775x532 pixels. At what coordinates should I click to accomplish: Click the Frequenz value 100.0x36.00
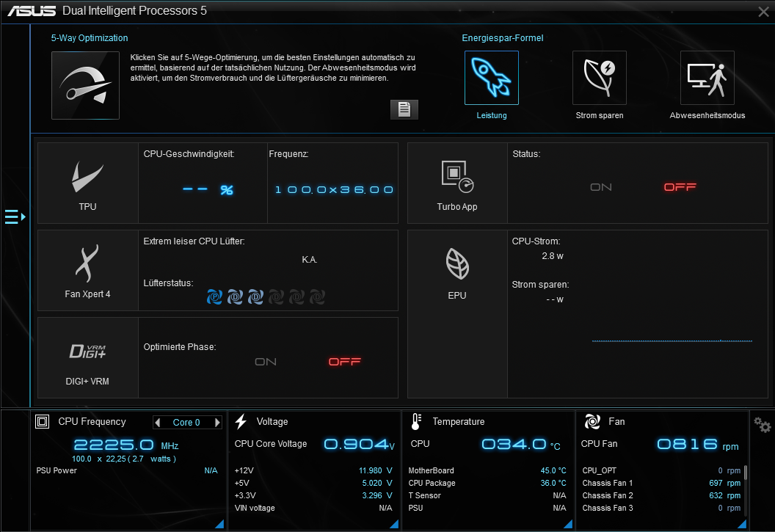click(x=334, y=189)
